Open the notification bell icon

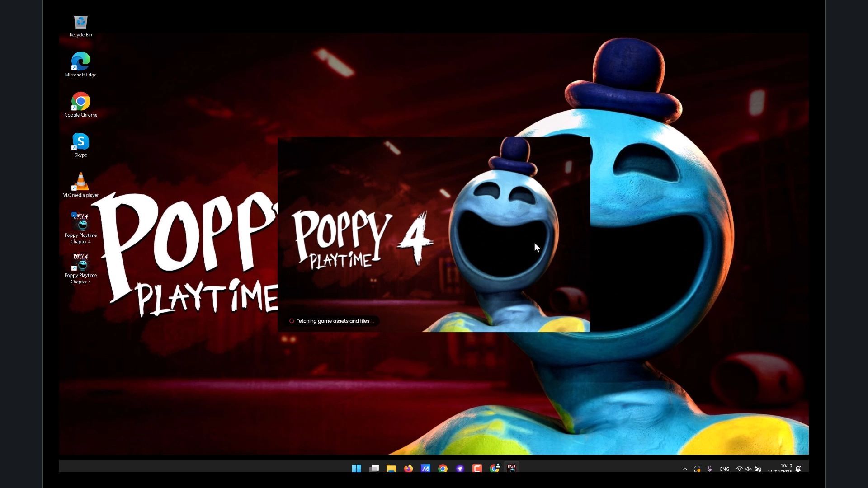pyautogui.click(x=798, y=469)
